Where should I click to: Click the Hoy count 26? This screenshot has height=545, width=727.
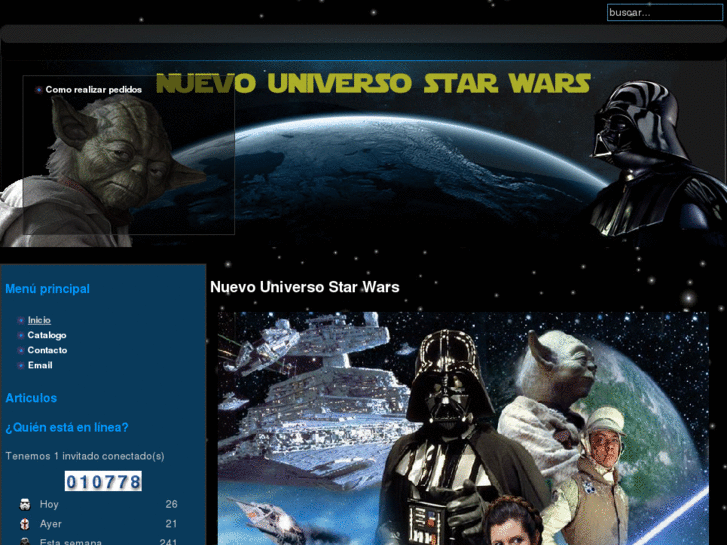point(171,504)
